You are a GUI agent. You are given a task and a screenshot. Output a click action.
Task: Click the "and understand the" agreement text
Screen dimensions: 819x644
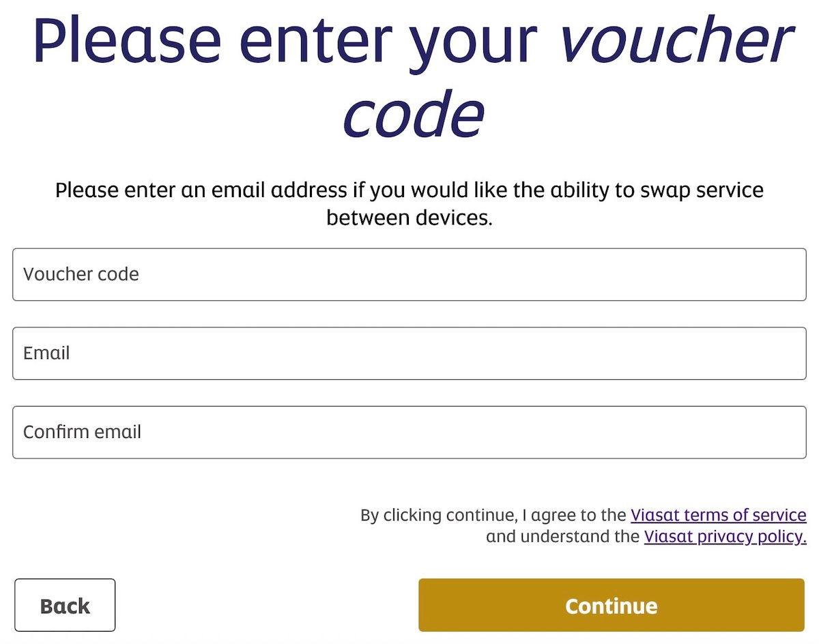562,537
